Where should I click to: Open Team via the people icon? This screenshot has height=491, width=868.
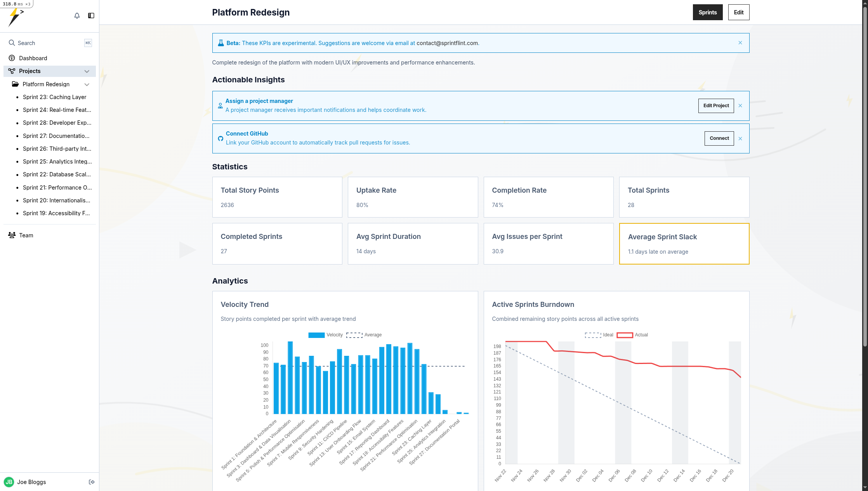[x=11, y=235]
